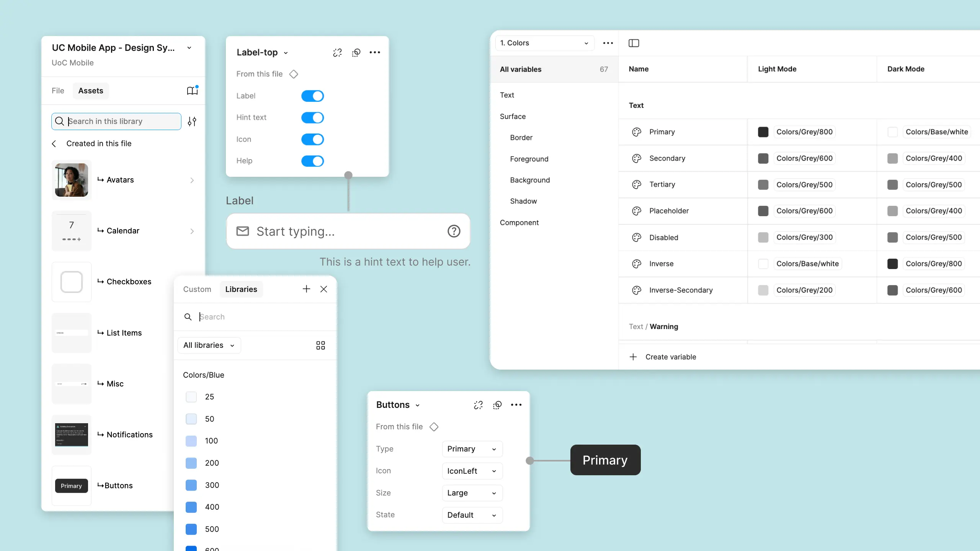Open the 1. Colors collection dropdown
Viewport: 980px width, 551px height.
544,43
